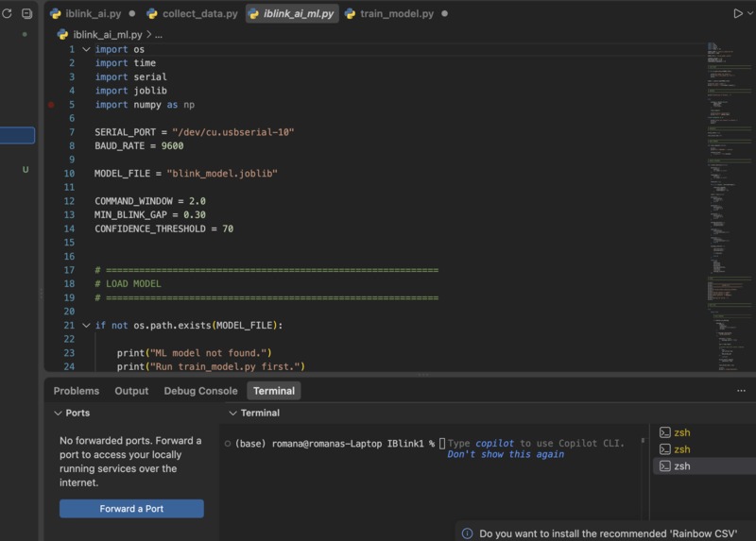Click the Python icon on iblink_ai.py tab

pos(56,13)
